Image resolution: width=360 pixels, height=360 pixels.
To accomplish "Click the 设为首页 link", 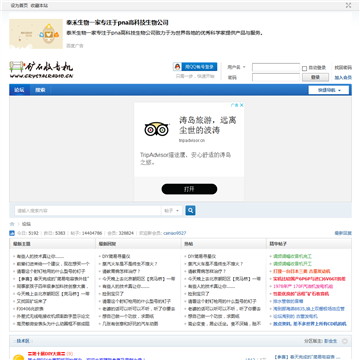I will pyautogui.click(x=19, y=6).
